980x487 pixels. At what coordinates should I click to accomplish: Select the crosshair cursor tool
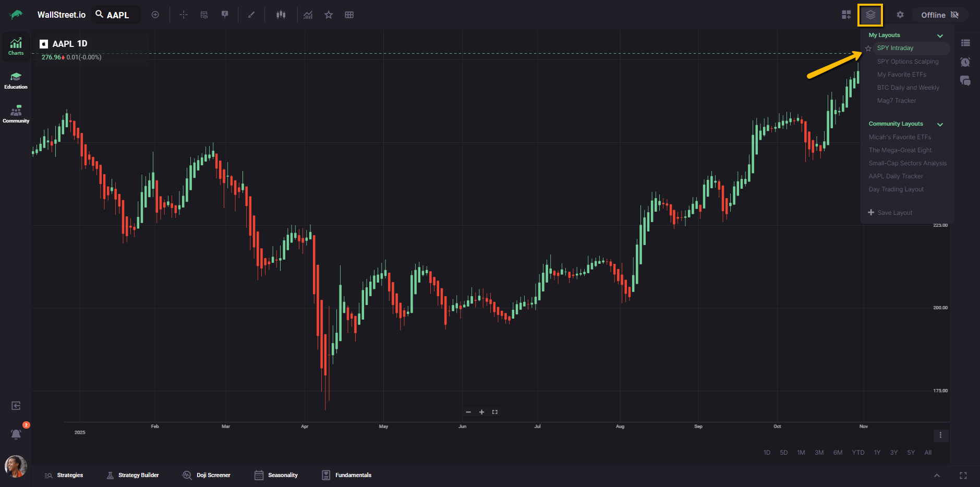coord(184,15)
